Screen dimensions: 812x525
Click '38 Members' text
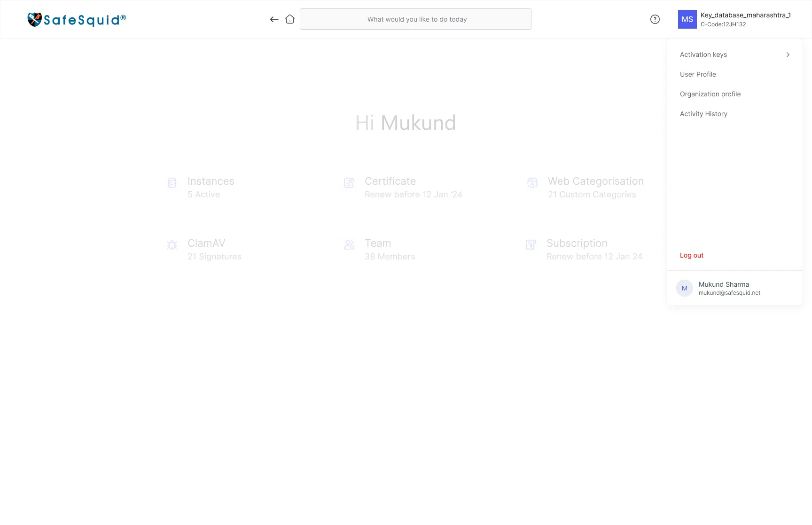pyautogui.click(x=390, y=257)
